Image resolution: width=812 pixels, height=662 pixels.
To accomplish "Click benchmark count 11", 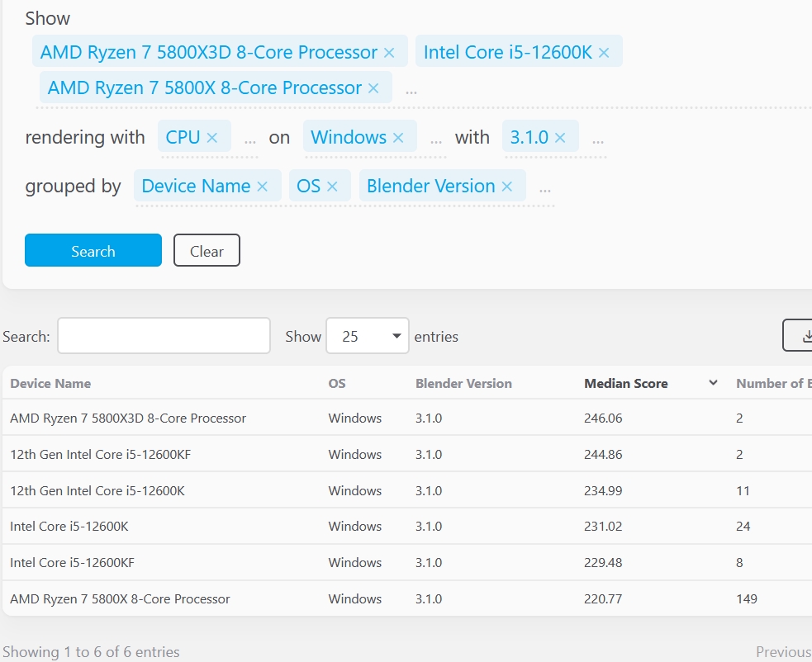I will coord(743,490).
